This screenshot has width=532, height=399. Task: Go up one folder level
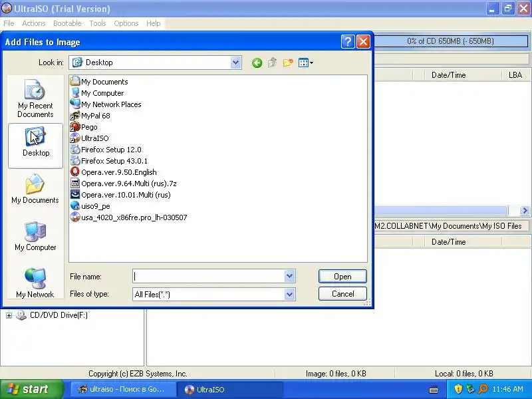pos(272,63)
